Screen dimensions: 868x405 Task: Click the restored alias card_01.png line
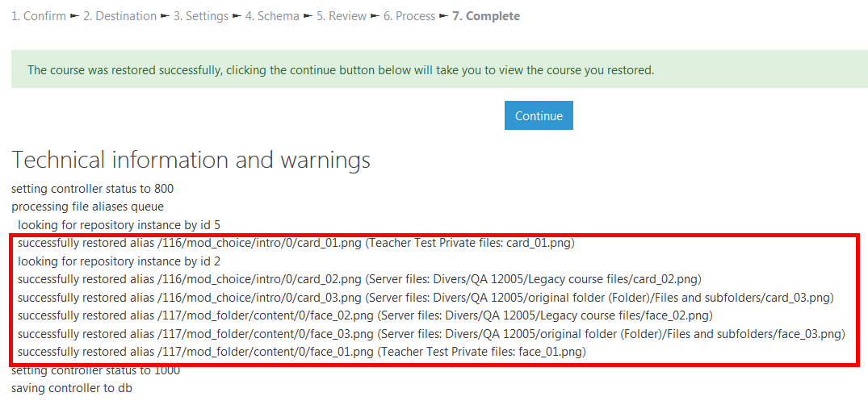click(296, 243)
